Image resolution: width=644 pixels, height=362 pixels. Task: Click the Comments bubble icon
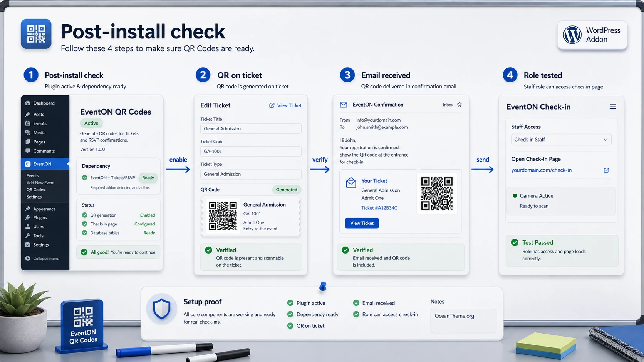pyautogui.click(x=28, y=151)
